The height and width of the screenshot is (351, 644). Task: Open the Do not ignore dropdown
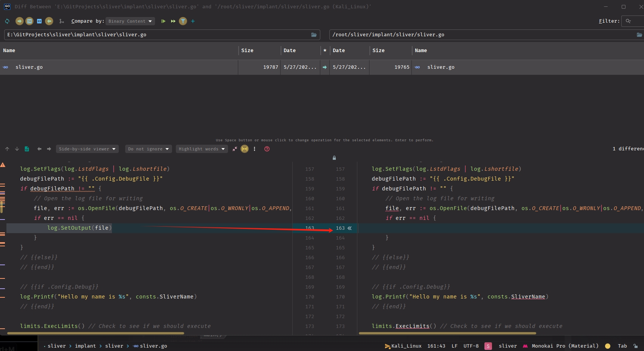(148, 149)
